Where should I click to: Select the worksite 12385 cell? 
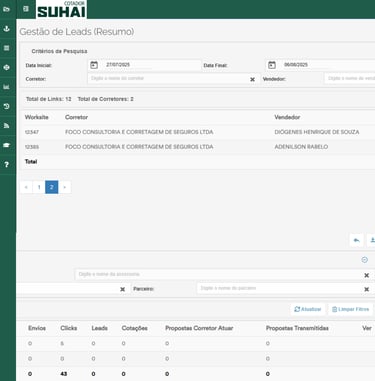click(x=32, y=147)
